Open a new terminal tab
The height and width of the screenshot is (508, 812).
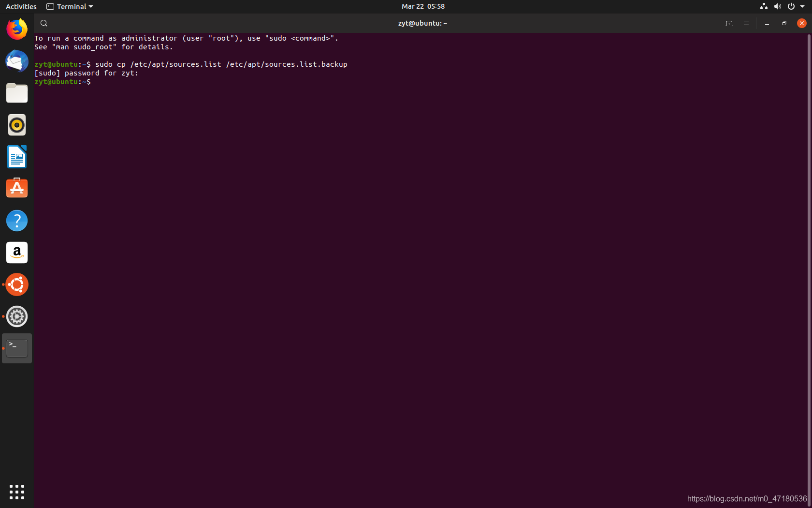[x=729, y=23]
